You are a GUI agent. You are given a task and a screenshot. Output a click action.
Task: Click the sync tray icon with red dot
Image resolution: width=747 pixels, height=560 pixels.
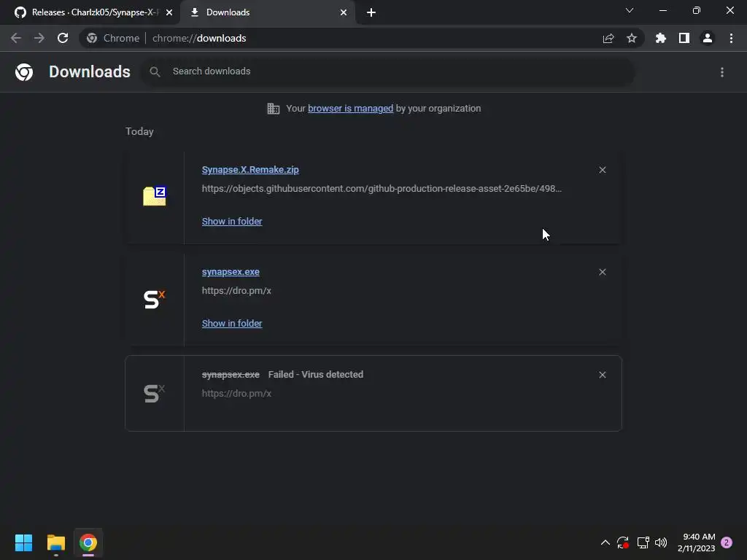tap(623, 542)
